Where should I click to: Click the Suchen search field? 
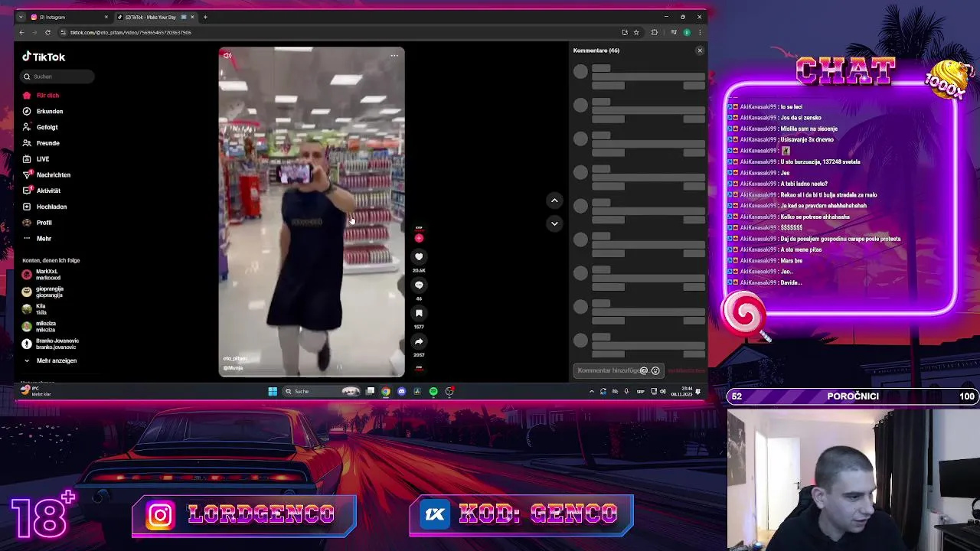[57, 77]
